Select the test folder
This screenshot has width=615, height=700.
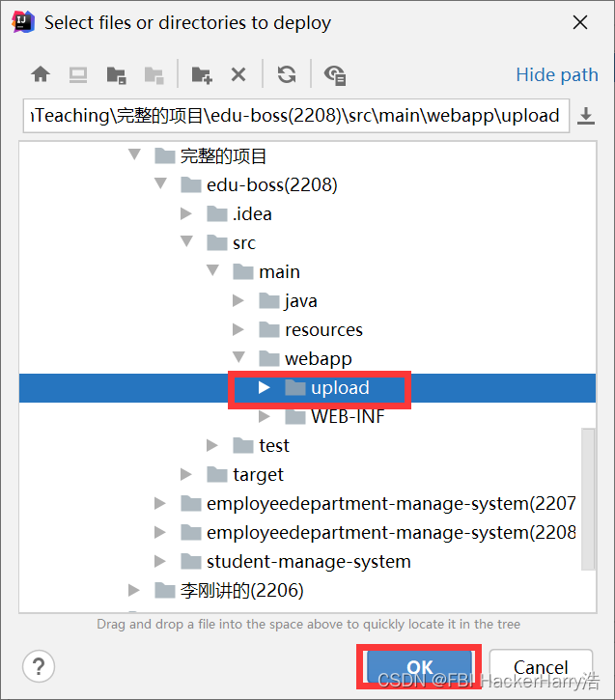click(262, 445)
